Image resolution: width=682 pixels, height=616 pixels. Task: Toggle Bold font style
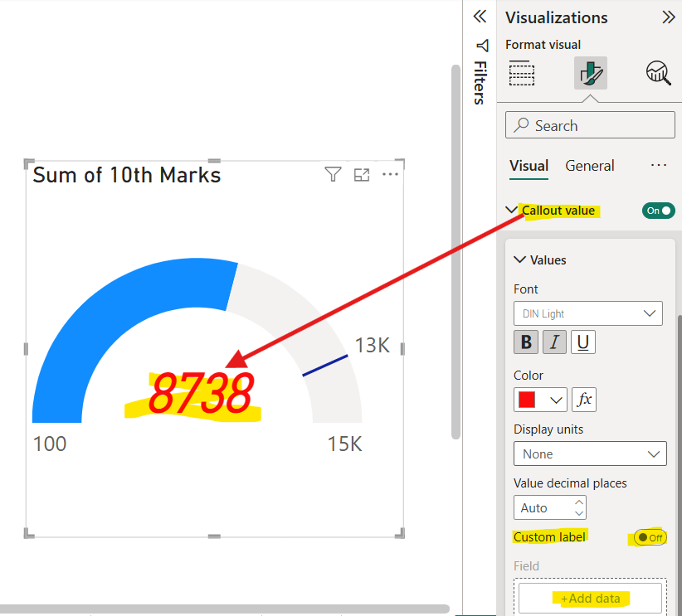(527, 342)
